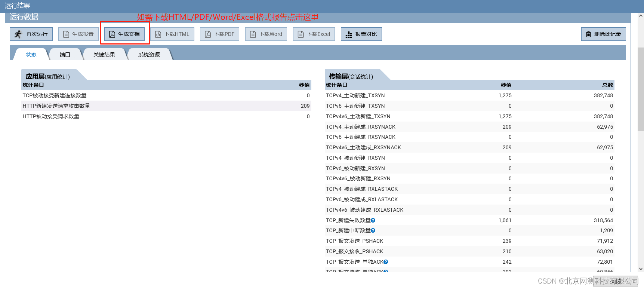Select the TCPv4v6_被动建成_RXLASTACK row label
Screen dimensions: 644x288
tap(364, 210)
